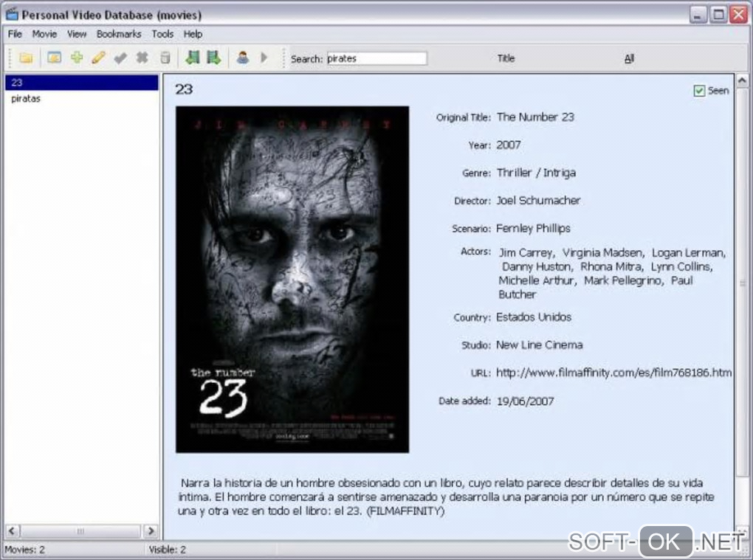Close the Personal Video Database window
Image resolution: width=753 pixels, height=560 pixels.
tap(738, 15)
